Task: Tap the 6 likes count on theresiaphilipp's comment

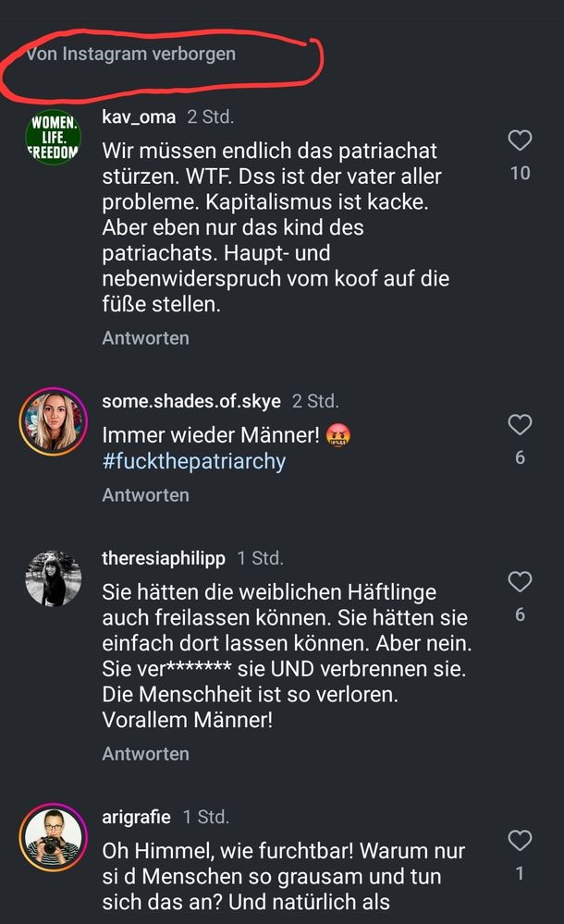Action: point(521,614)
